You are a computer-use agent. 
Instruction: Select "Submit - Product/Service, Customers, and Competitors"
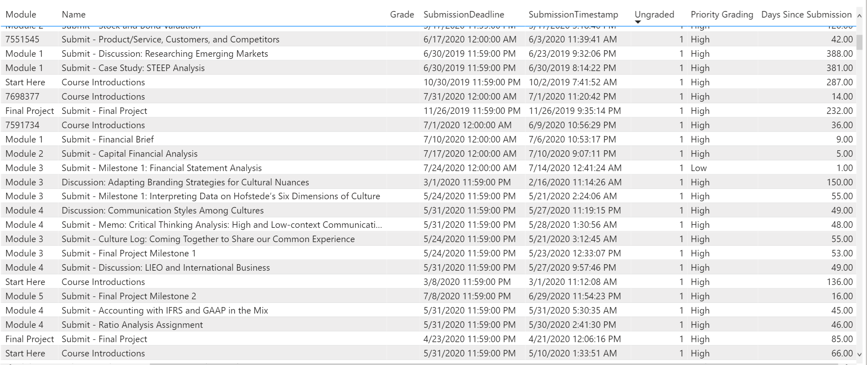coord(171,40)
